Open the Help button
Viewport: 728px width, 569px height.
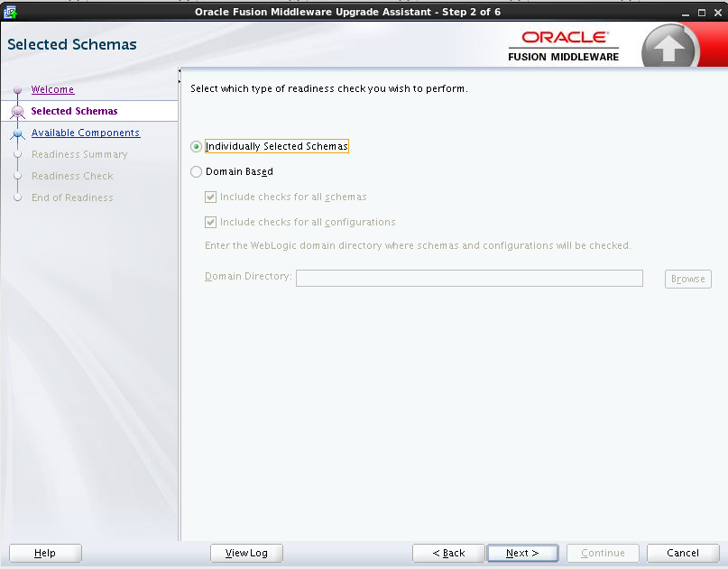(45, 553)
